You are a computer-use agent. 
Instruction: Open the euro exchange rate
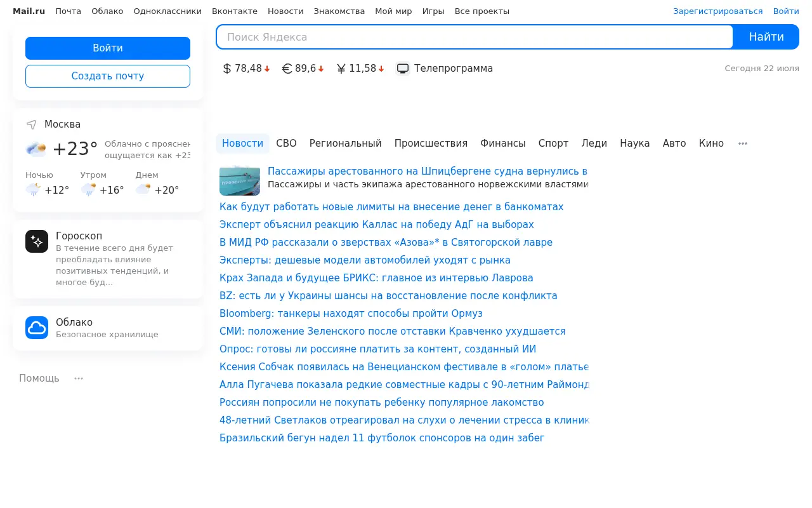click(303, 69)
